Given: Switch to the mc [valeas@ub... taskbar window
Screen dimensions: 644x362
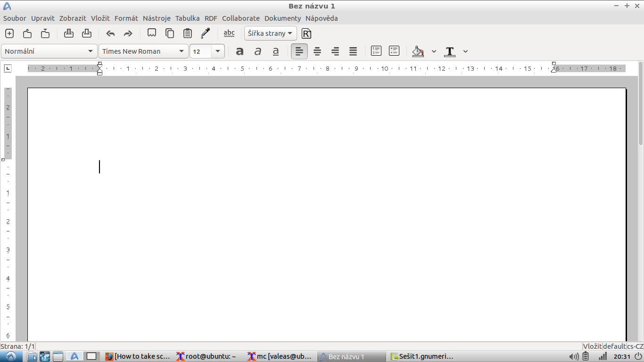Looking at the screenshot, I should (x=281, y=356).
